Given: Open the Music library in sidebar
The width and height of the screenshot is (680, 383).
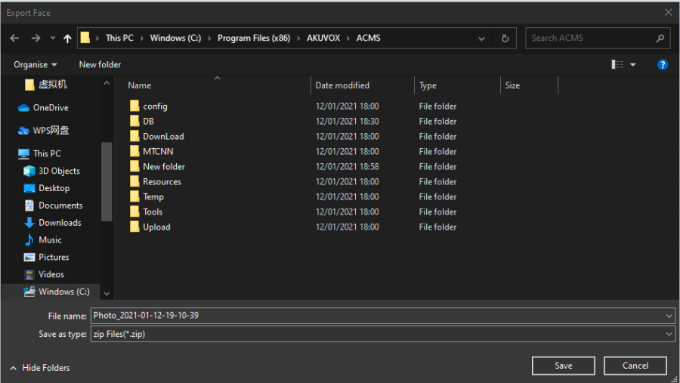Looking at the screenshot, I should (x=49, y=240).
